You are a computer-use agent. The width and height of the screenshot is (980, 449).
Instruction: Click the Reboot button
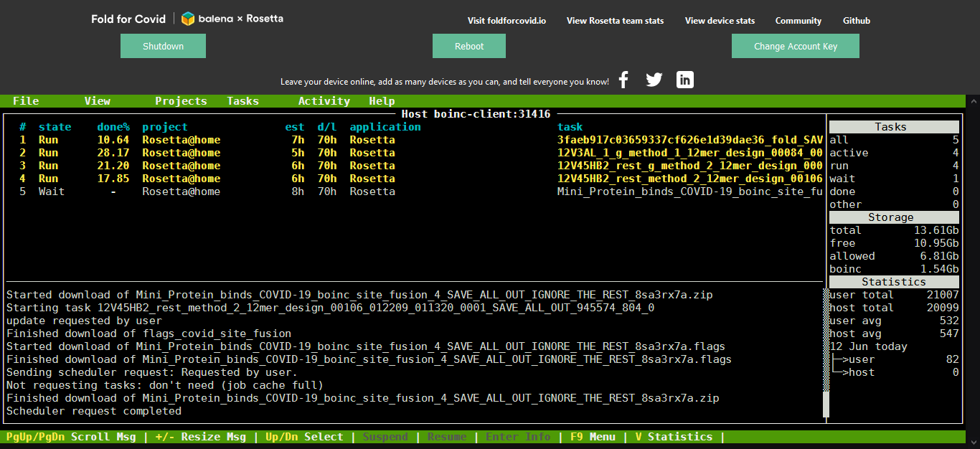coord(469,46)
